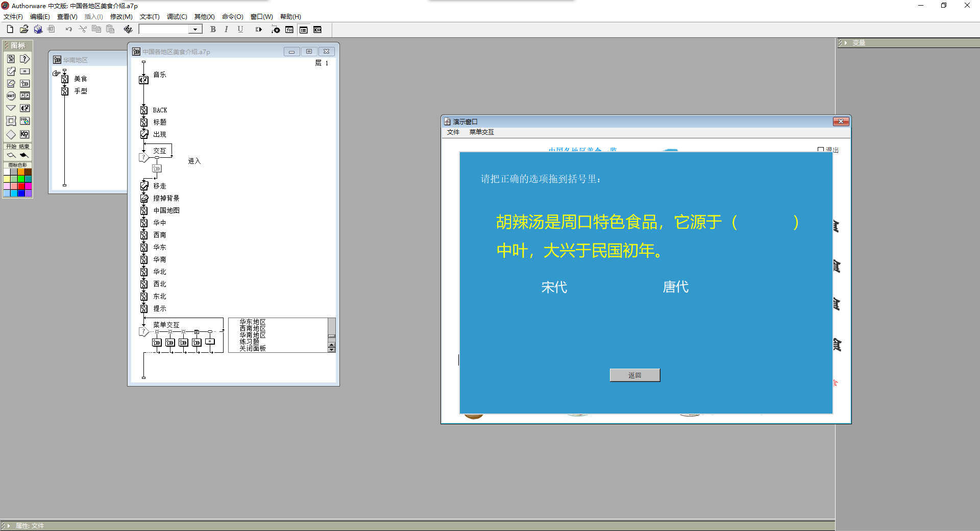Click the Paste toolbar icon
Image resolution: width=980 pixels, height=531 pixels.
click(x=110, y=30)
